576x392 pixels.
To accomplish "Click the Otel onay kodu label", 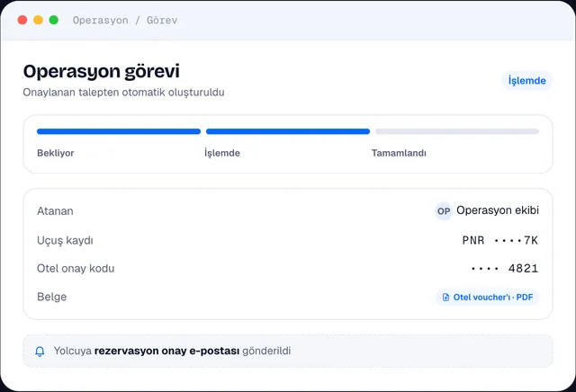I will (x=76, y=268).
